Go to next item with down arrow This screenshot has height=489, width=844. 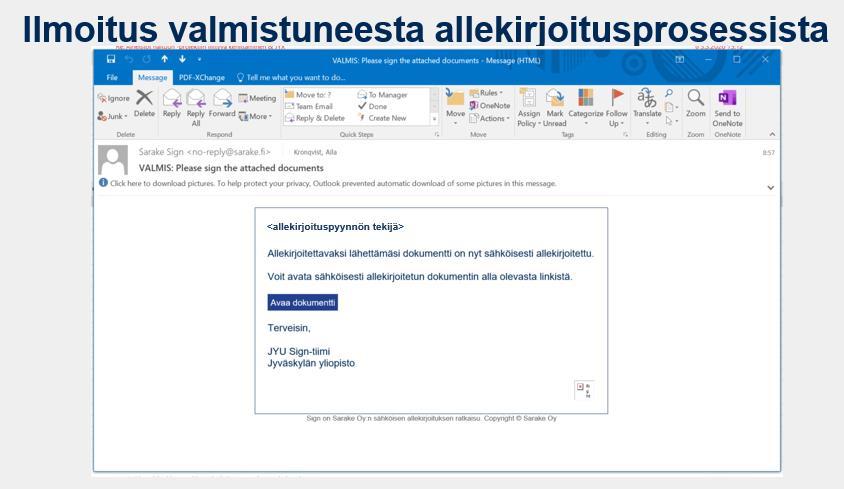click(x=182, y=59)
